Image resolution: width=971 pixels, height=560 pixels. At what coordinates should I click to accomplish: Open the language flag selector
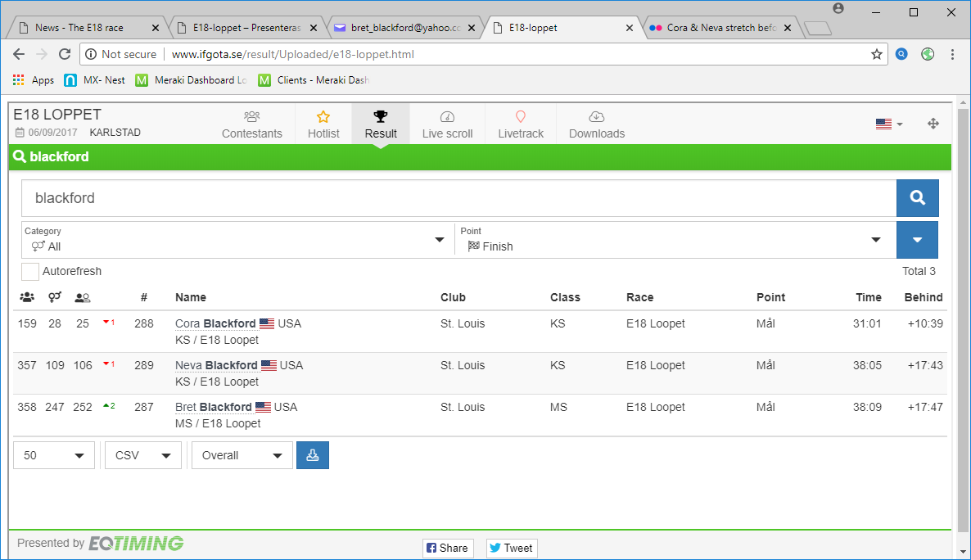[888, 124]
